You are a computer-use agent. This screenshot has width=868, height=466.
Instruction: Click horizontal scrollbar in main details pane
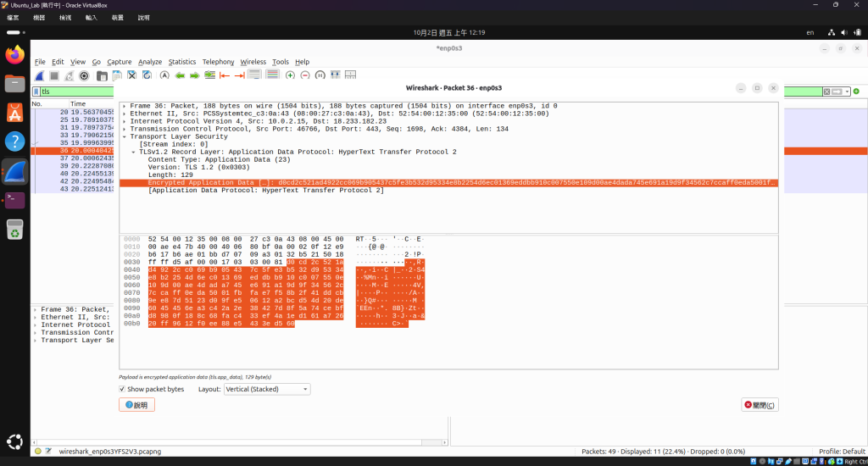239,442
